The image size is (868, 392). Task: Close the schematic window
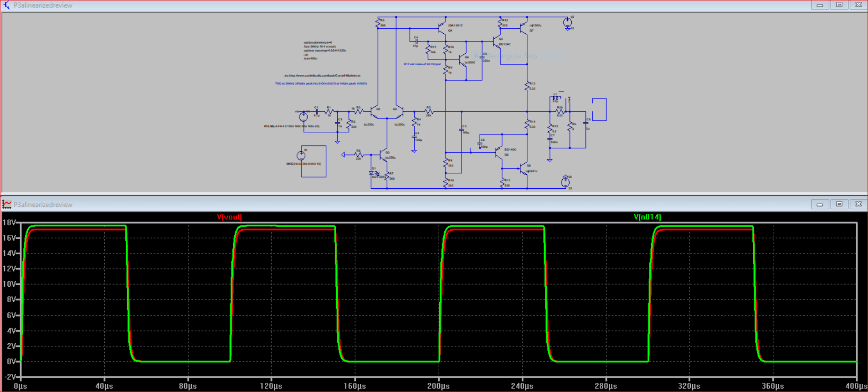coord(858,5)
